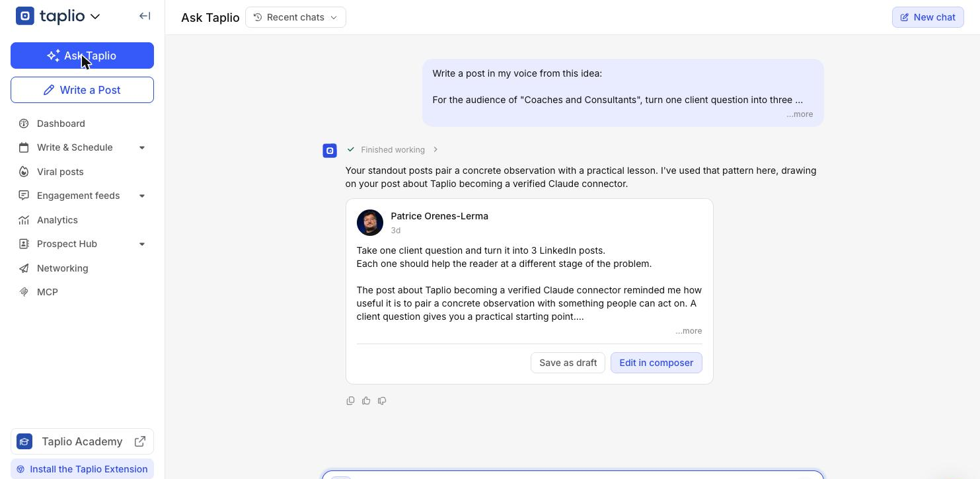Click the Patrice Orenes-Lerma author name
Screen dimensions: 980x479
439,216
